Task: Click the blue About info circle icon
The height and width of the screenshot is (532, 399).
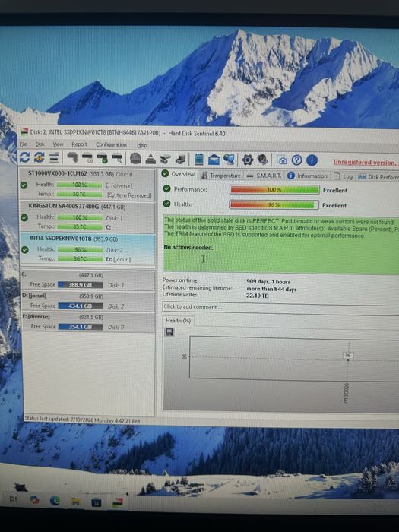Action: point(312,160)
